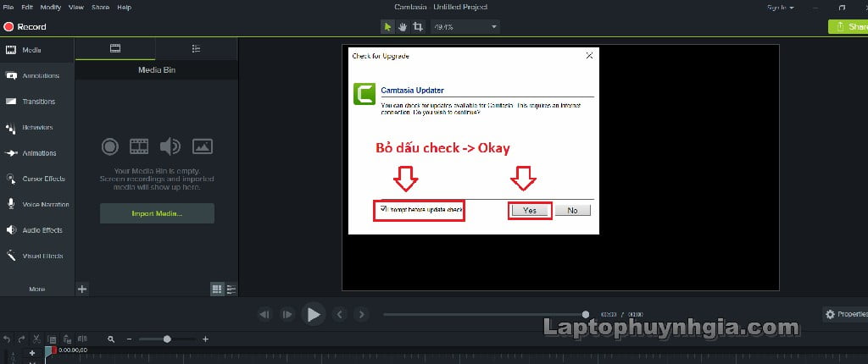Click the timeline playhead marker
Screen dimensions: 868x364
[x=51, y=351]
